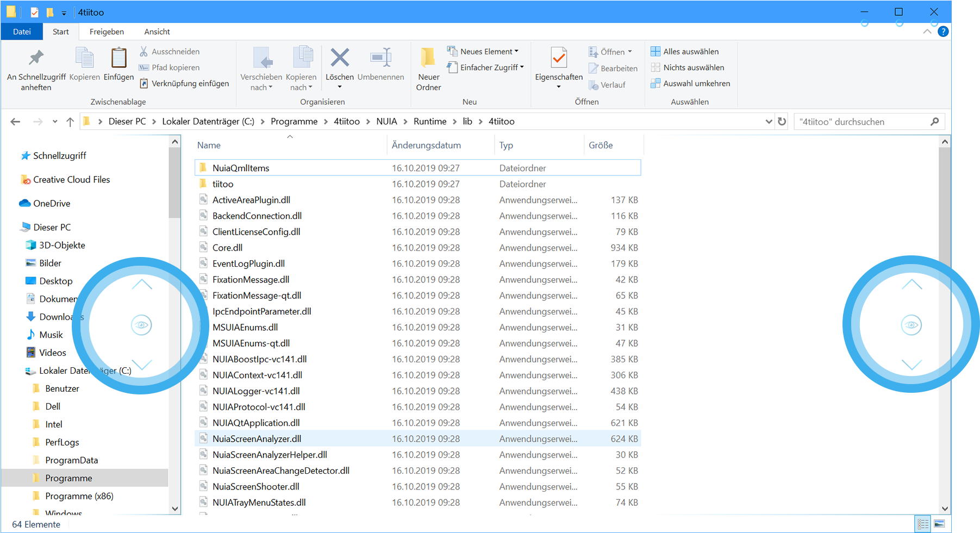Create a Neuer Ordner
This screenshot has width=980, height=533.
click(x=428, y=70)
